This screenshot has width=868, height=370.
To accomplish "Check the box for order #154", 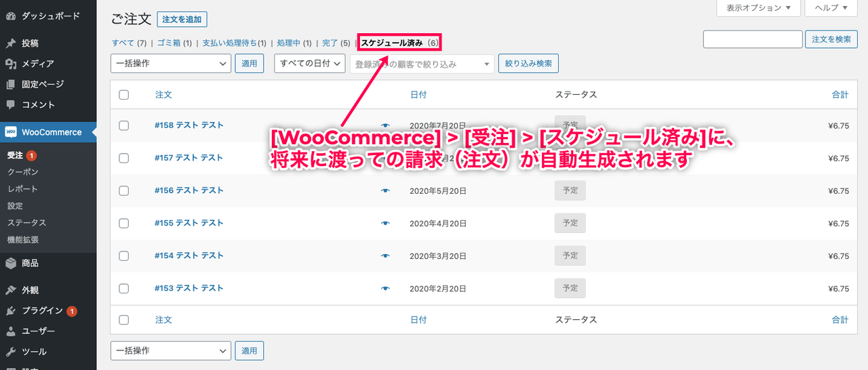I will click(x=123, y=256).
